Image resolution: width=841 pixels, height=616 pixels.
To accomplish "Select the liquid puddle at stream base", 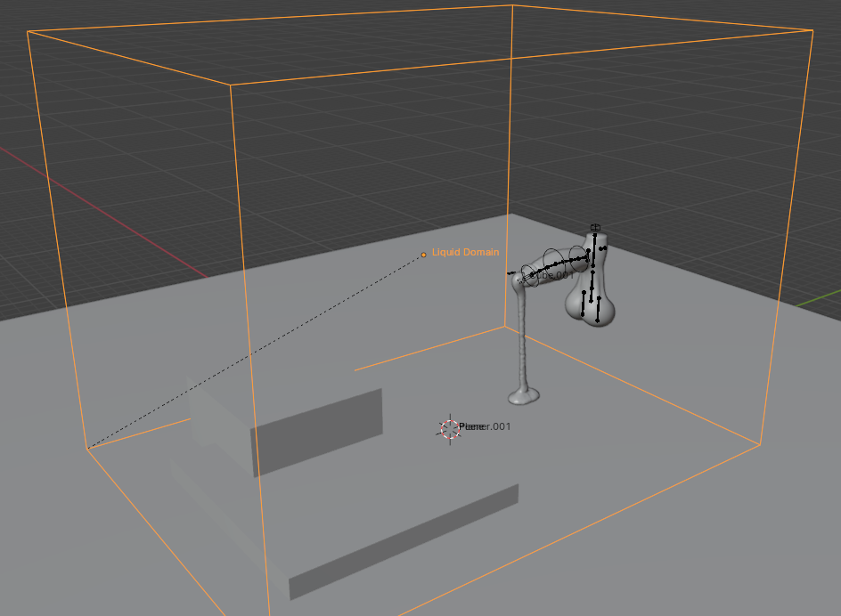I will 525,394.
